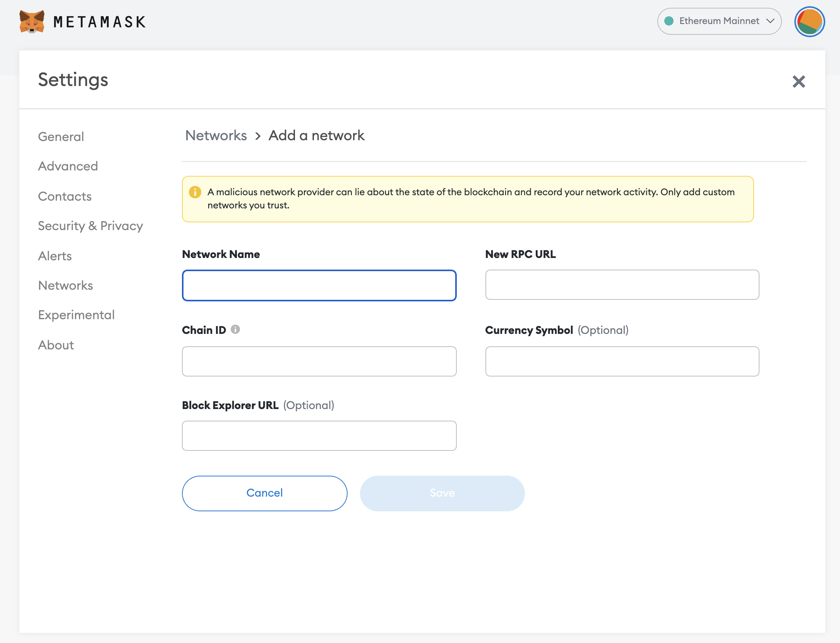Open the account avatar menu
This screenshot has width=840, height=643.
(809, 22)
